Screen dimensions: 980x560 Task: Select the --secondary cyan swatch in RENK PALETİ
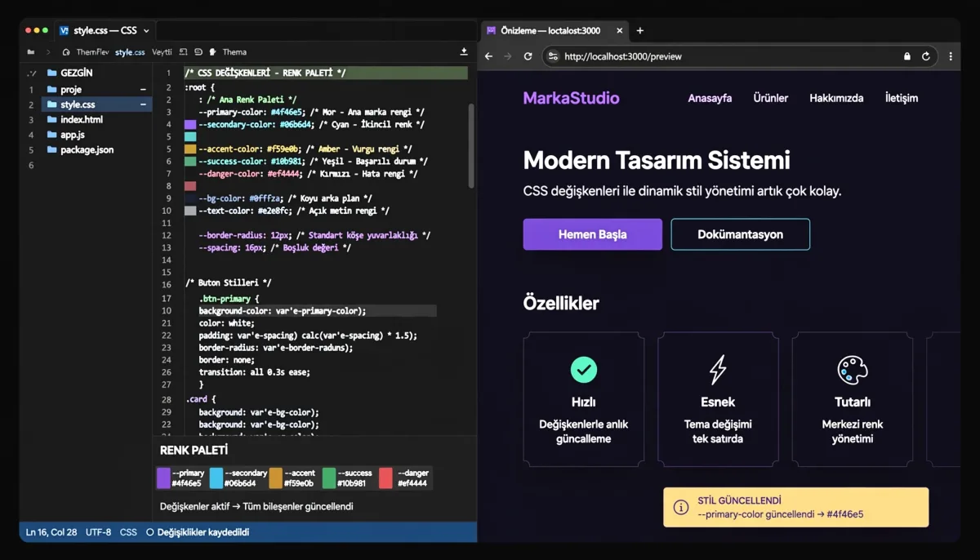click(x=216, y=478)
